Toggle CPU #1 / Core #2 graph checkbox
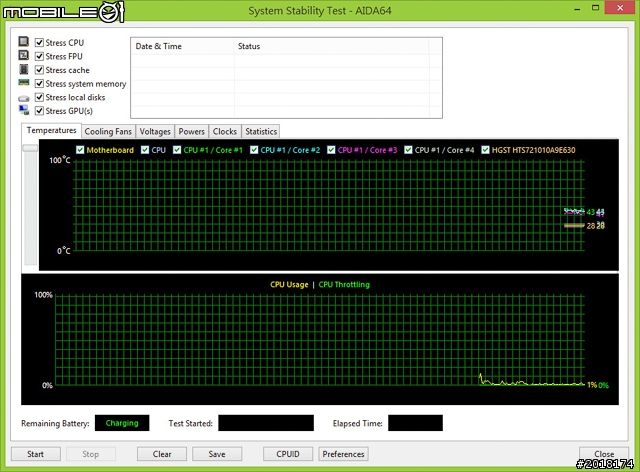Viewport: 640px width, 472px height. (254, 150)
